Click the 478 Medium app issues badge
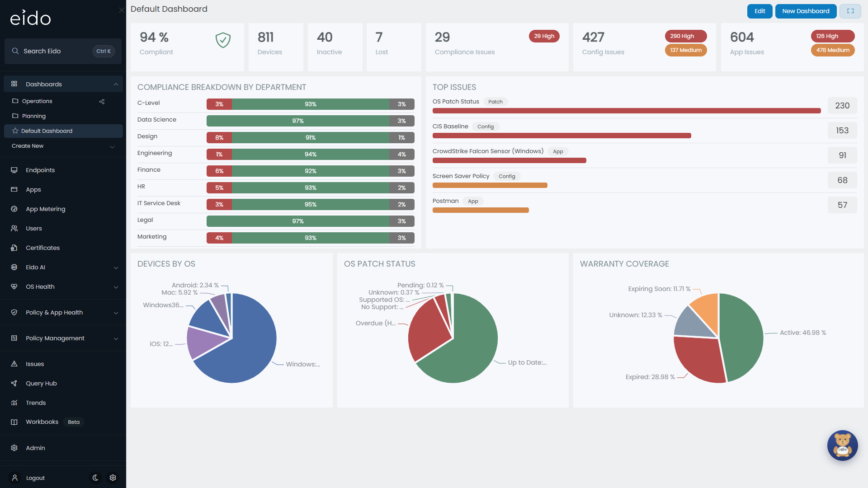The image size is (868, 488). [833, 50]
